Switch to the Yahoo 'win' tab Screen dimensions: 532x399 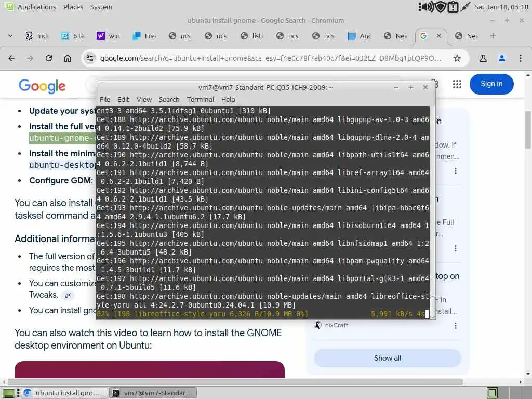click(109, 36)
